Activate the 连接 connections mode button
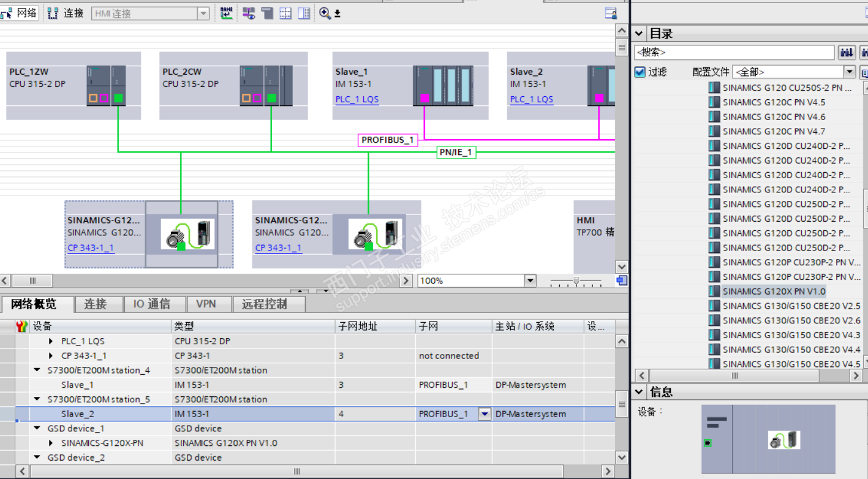 click(66, 13)
